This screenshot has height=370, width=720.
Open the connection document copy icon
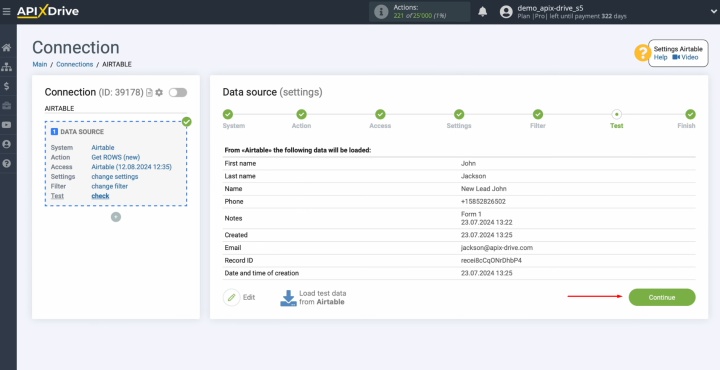tap(149, 93)
